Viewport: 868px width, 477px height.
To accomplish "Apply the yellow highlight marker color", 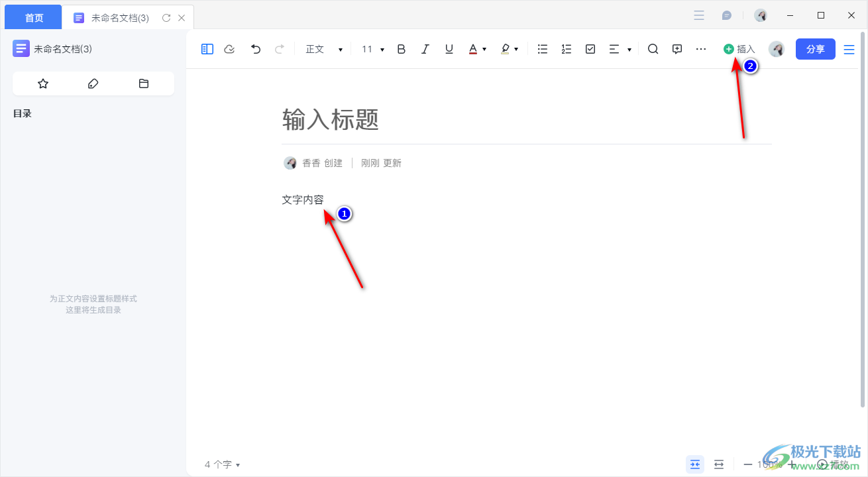I will tap(505, 49).
